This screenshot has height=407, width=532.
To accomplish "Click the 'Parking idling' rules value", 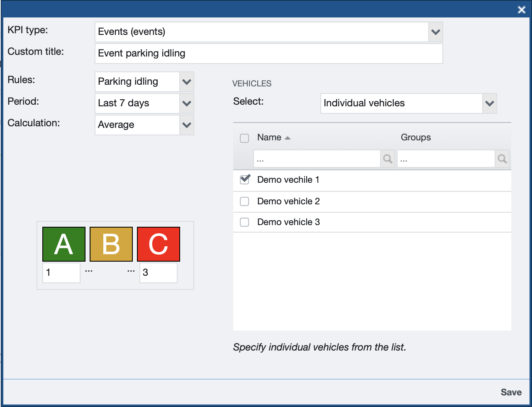I will point(137,82).
